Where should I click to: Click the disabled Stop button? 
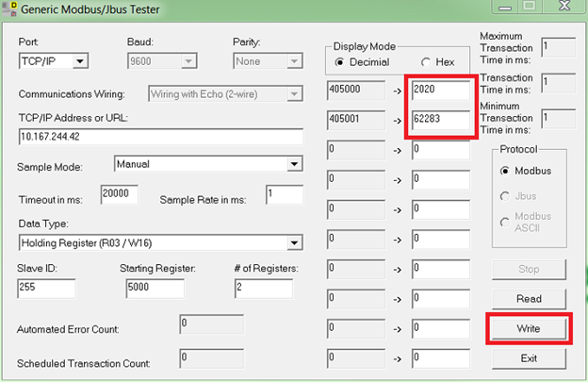click(529, 269)
